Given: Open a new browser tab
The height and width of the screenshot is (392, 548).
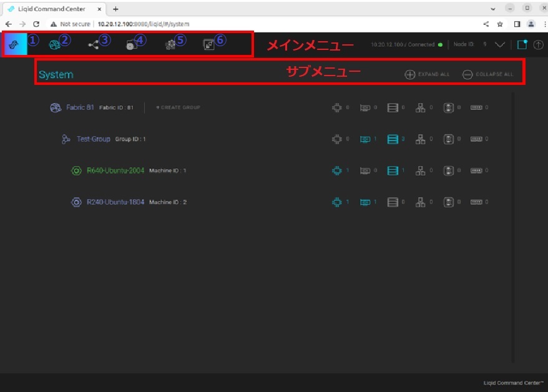Looking at the screenshot, I should click(115, 9).
